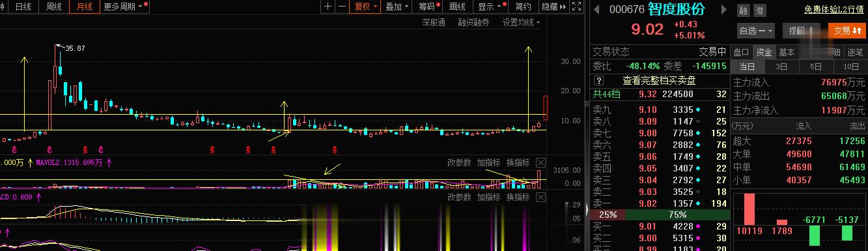Switch to 基本 tab

coord(787,52)
